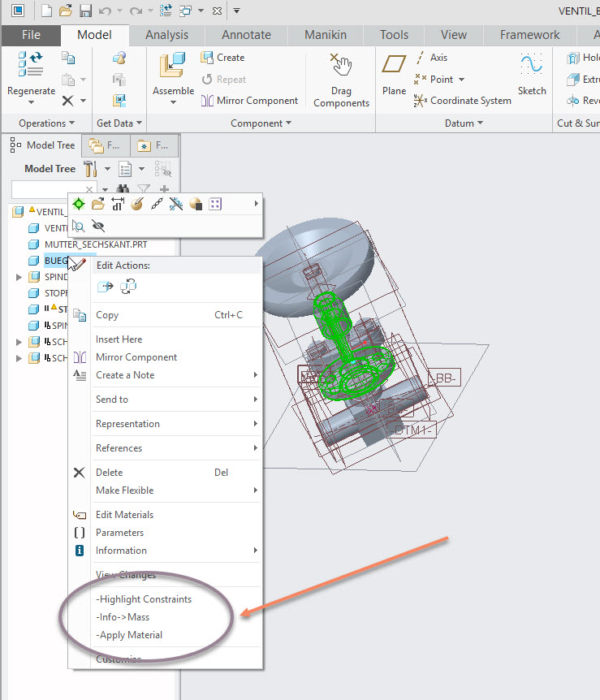Click the Hide eye icon in mini toolbar
Image resolution: width=600 pixels, height=700 pixels.
[x=99, y=226]
